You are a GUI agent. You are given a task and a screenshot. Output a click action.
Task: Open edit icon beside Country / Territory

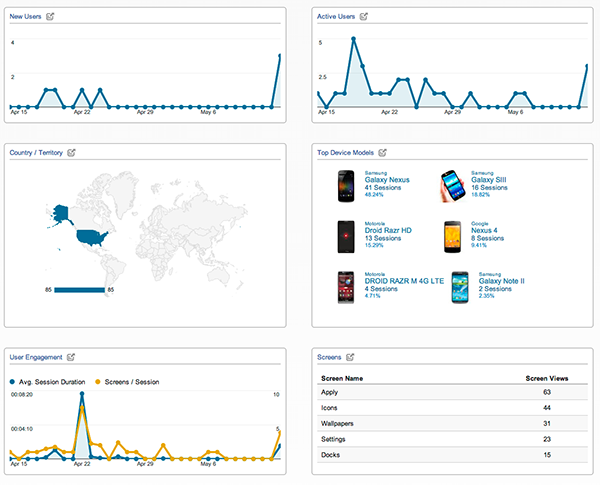(71, 153)
